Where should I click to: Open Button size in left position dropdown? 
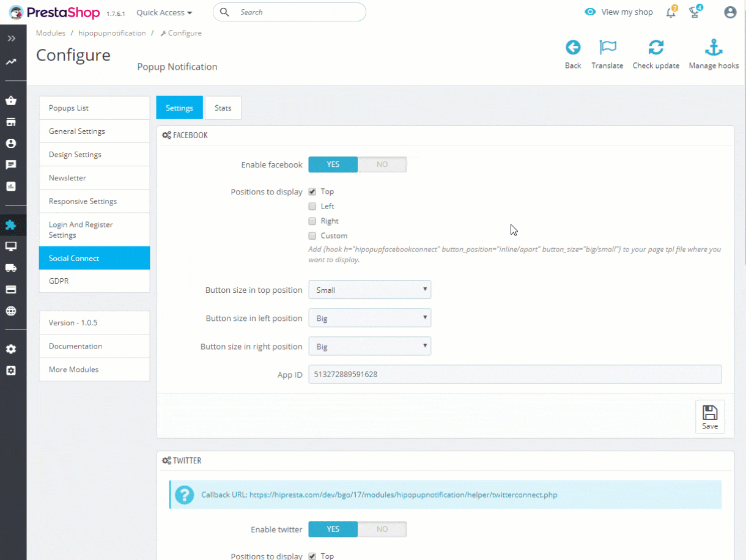370,318
